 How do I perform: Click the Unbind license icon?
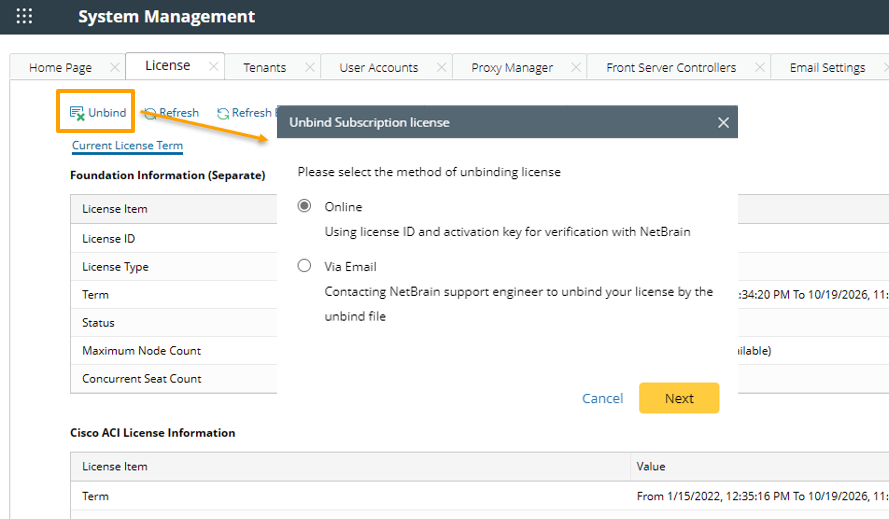pos(77,113)
